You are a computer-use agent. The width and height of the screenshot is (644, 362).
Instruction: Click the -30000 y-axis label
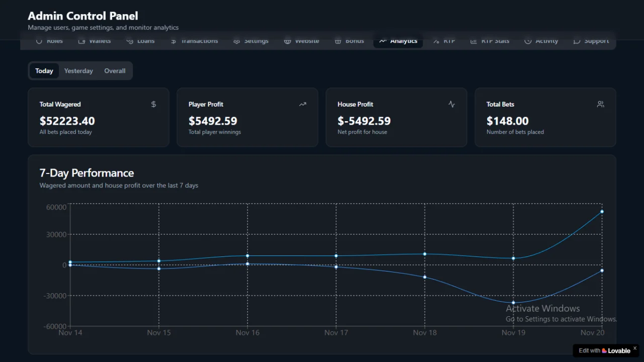coord(54,296)
